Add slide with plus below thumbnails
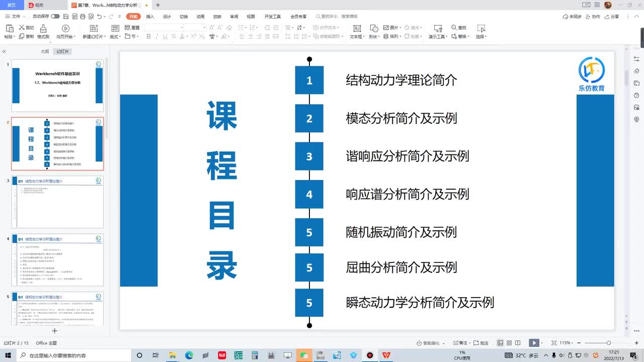This screenshot has width=644, height=362. pos(55,331)
